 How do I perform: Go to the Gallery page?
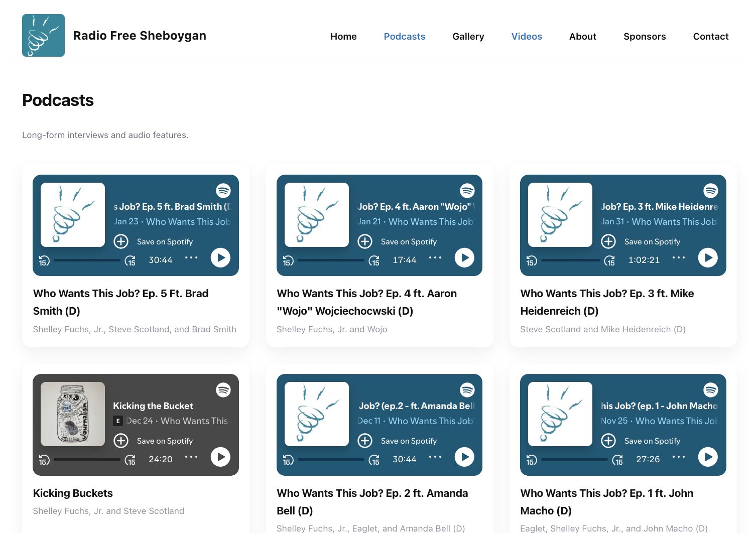(x=468, y=37)
